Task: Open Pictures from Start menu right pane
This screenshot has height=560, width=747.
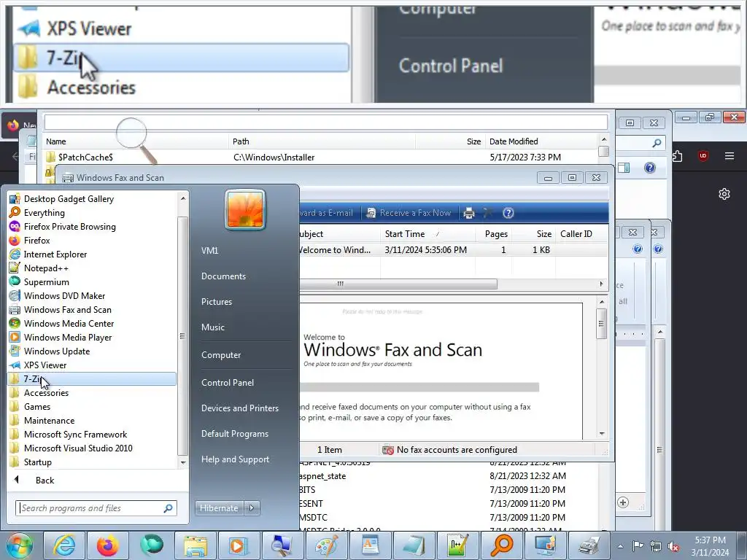Action: (x=216, y=301)
